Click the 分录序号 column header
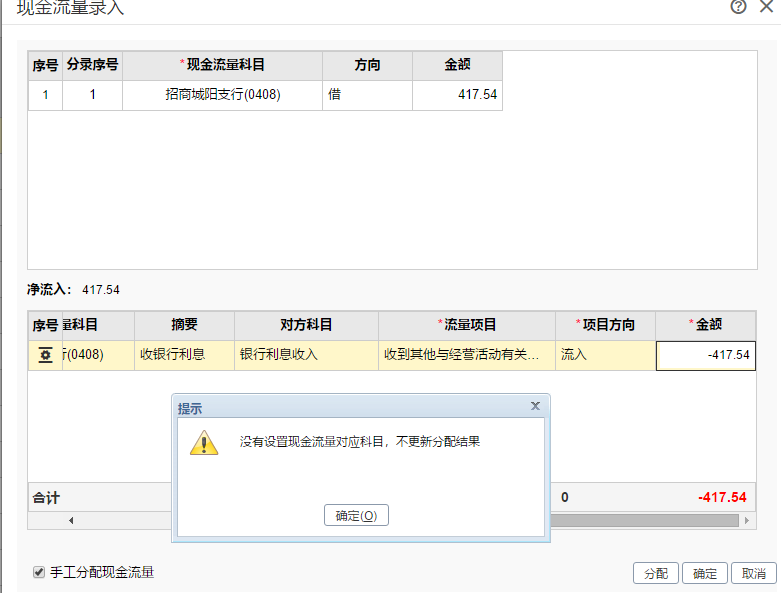The image size is (781, 593). [x=93, y=65]
